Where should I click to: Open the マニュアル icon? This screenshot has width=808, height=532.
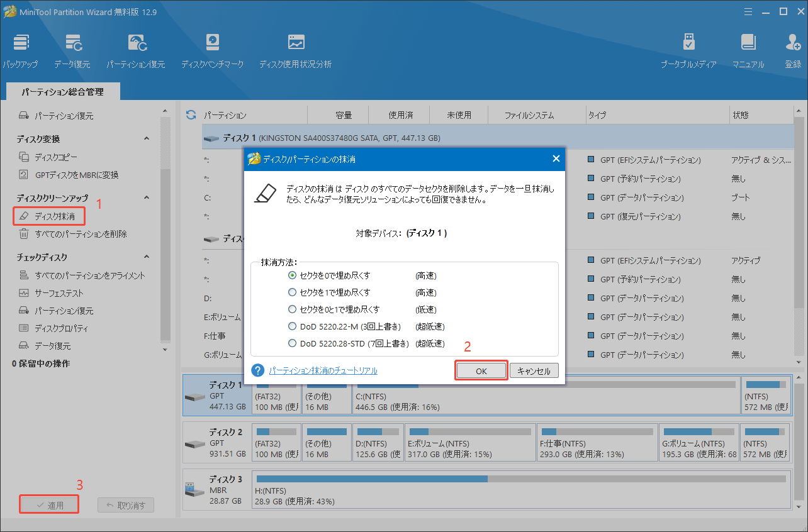click(748, 50)
